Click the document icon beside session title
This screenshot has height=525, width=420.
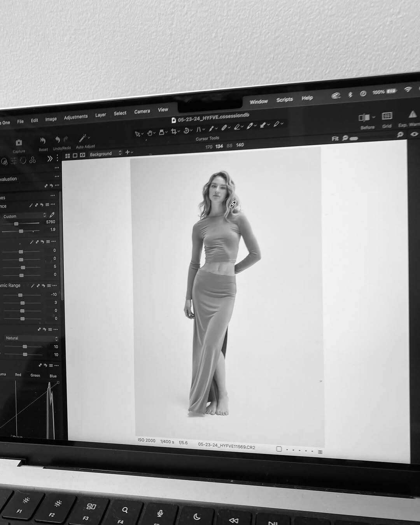(174, 121)
